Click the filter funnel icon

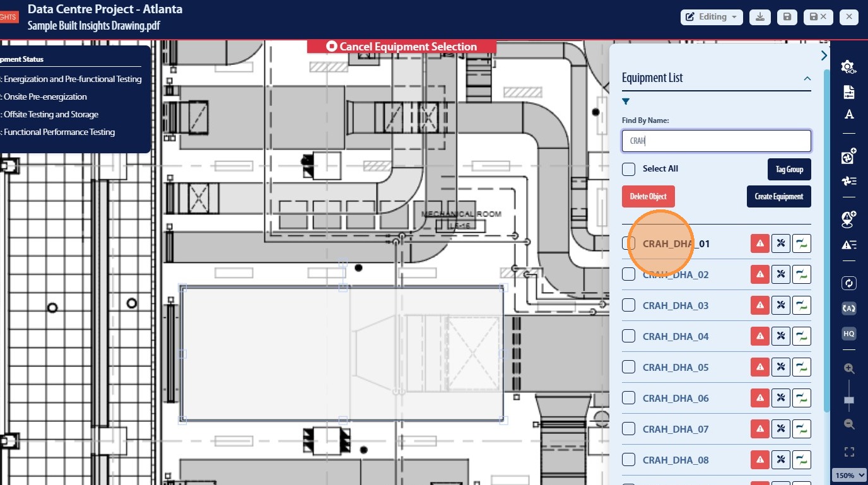626,102
